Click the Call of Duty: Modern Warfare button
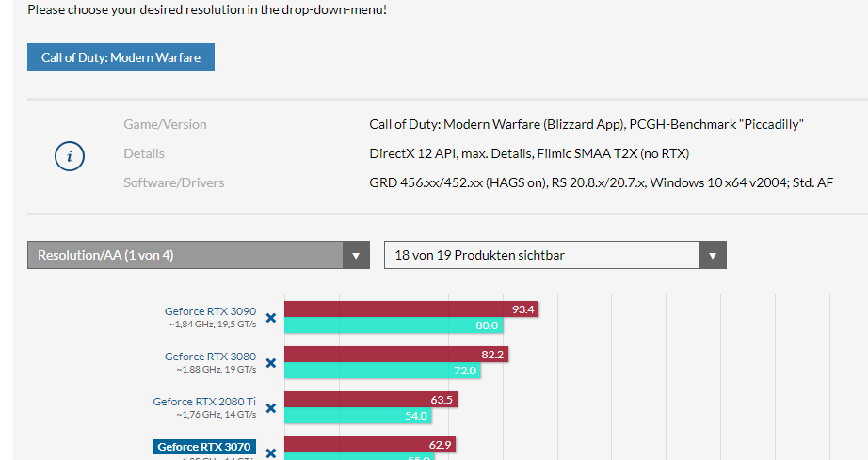The image size is (868, 460). 121,57
